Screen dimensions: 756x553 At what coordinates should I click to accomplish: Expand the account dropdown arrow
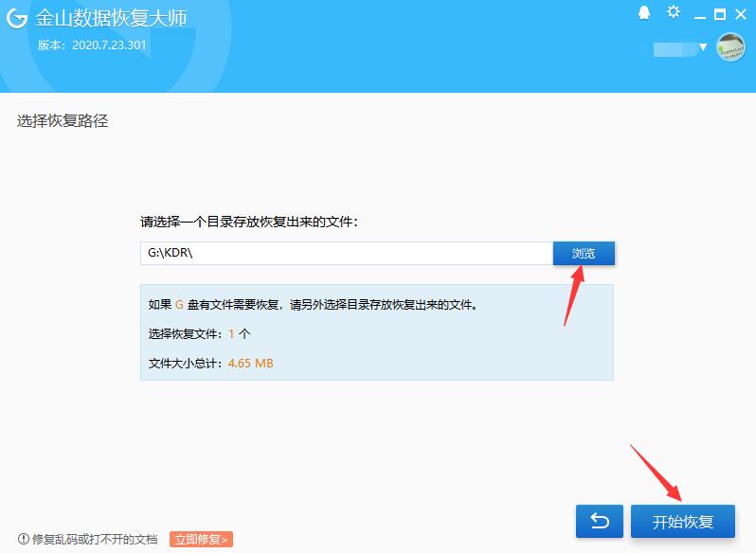click(703, 46)
